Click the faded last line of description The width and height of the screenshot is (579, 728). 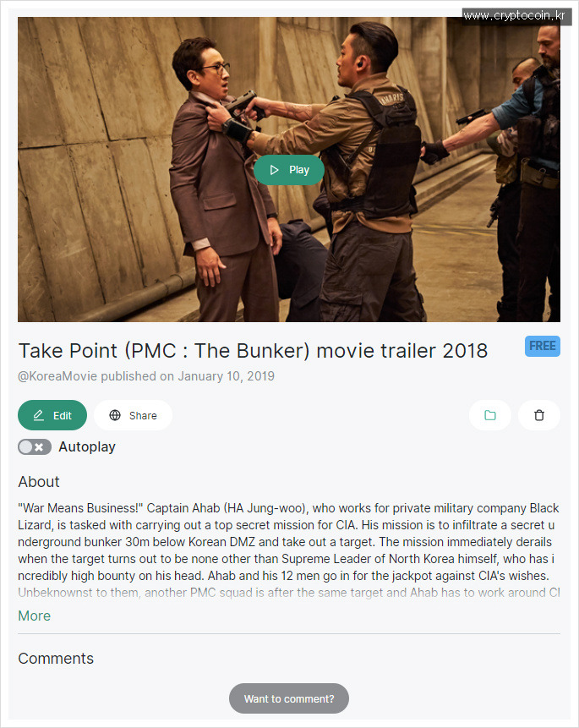click(289, 593)
